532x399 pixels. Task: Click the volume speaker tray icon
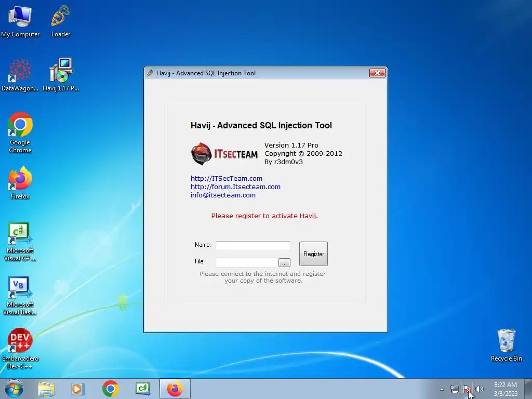click(x=480, y=389)
